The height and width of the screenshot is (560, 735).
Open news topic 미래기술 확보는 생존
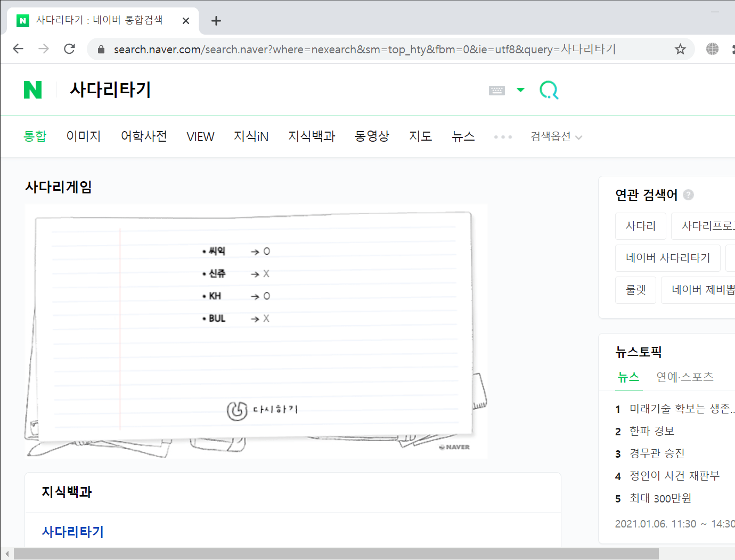682,409
